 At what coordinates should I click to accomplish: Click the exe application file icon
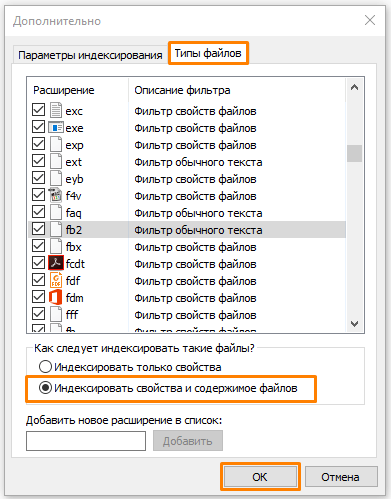click(56, 127)
